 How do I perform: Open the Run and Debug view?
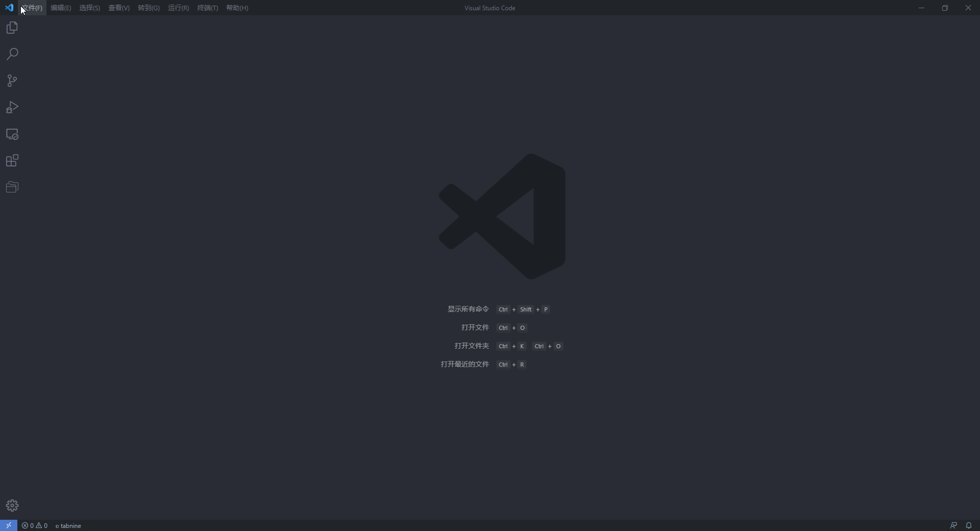point(12,107)
